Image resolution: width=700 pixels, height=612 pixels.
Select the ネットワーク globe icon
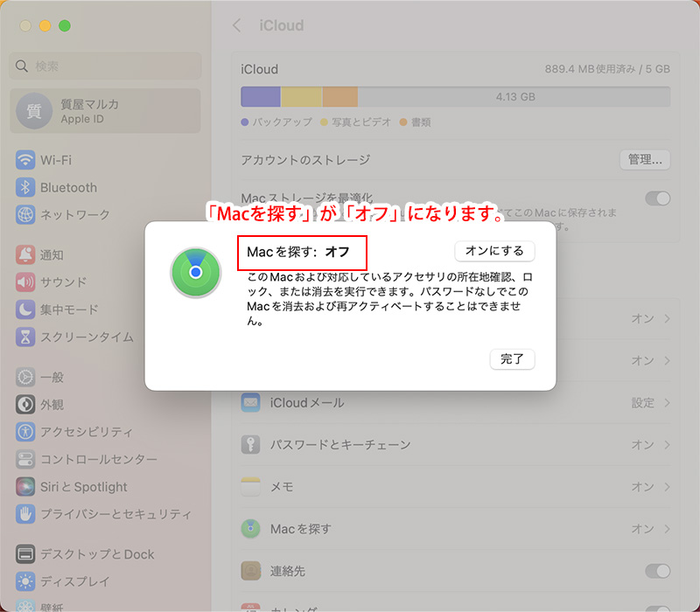(25, 214)
